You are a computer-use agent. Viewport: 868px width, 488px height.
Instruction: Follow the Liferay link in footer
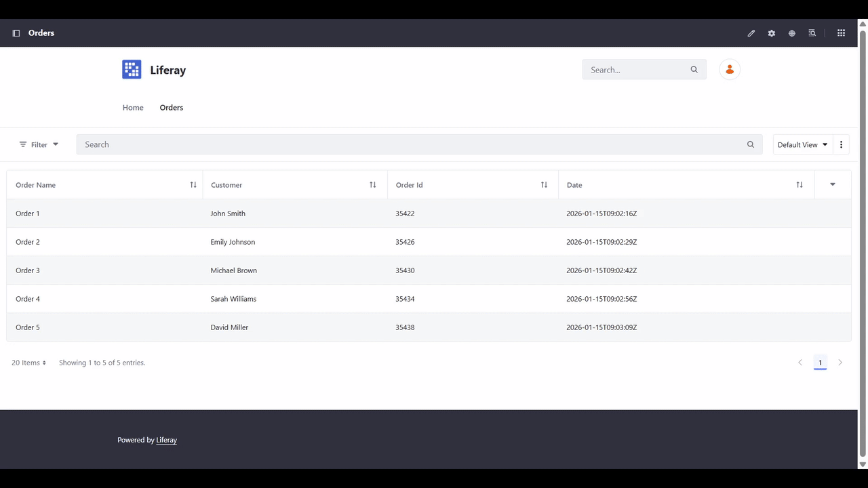167,440
